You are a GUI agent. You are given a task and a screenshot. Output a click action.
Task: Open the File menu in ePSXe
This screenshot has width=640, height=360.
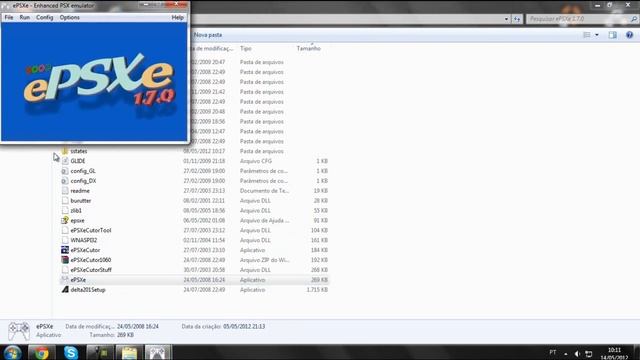click(9, 18)
